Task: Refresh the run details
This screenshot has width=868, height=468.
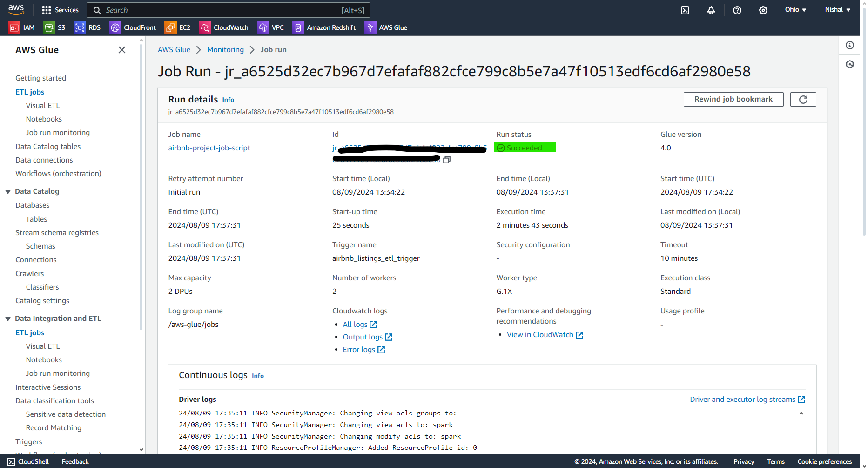Action: 803,99
